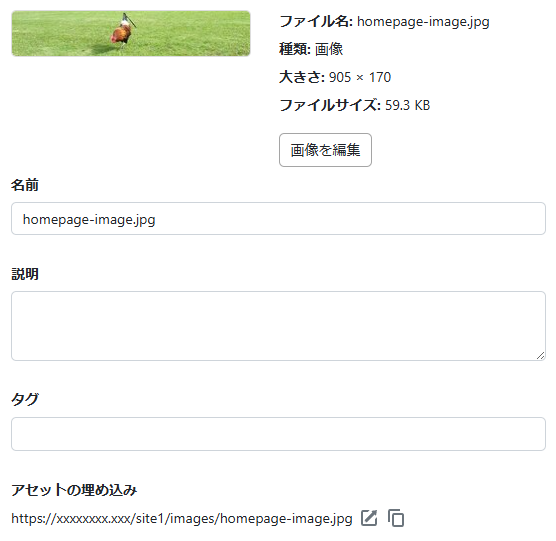Image resolution: width=556 pixels, height=541 pixels.
Task: Click the 種類 画像 text
Action: (311, 49)
